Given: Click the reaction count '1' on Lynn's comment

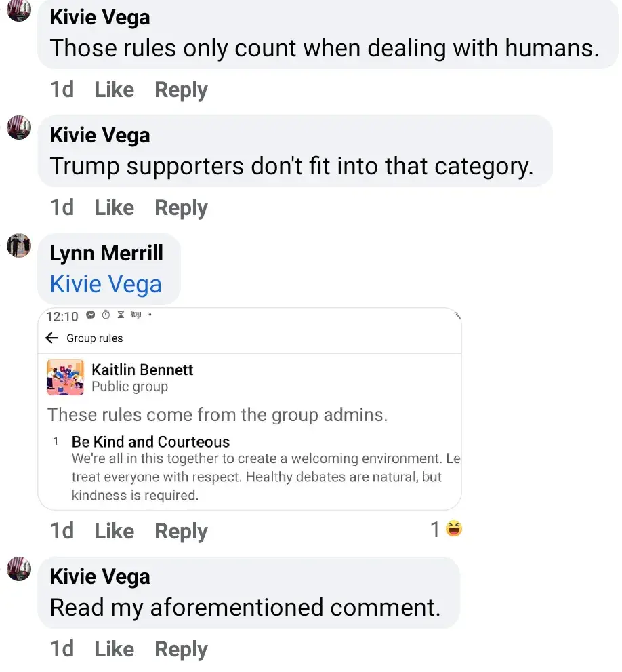Looking at the screenshot, I should (x=436, y=530).
